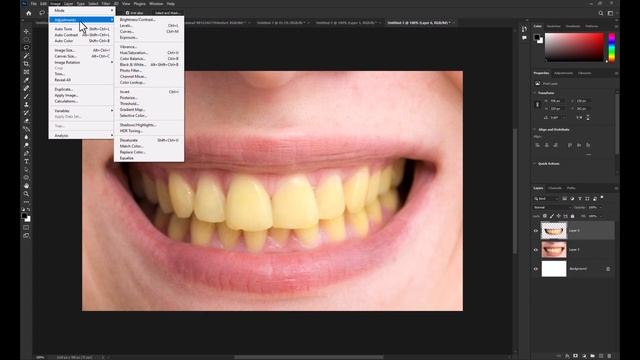
Task: Click the foreground color swatch in toolbar
Action: pos(24,216)
